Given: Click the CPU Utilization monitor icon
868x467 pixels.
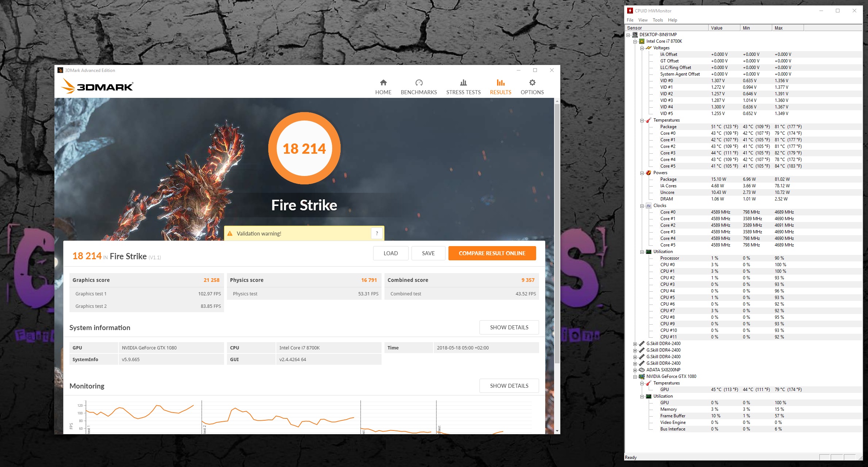Looking at the screenshot, I should (649, 252).
